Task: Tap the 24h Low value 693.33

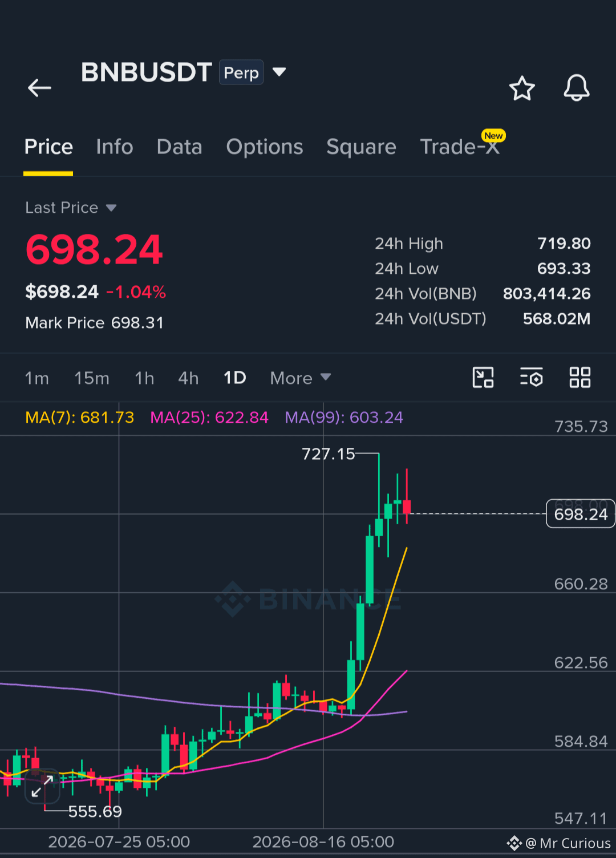Action: pos(564,269)
